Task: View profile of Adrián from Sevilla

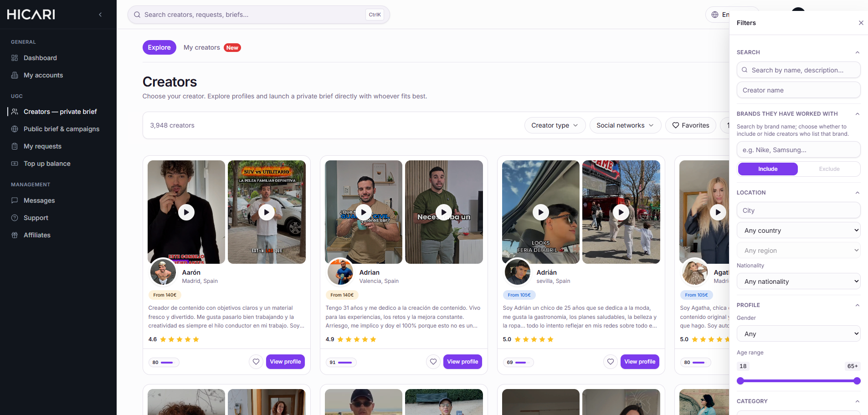Action: pyautogui.click(x=640, y=362)
